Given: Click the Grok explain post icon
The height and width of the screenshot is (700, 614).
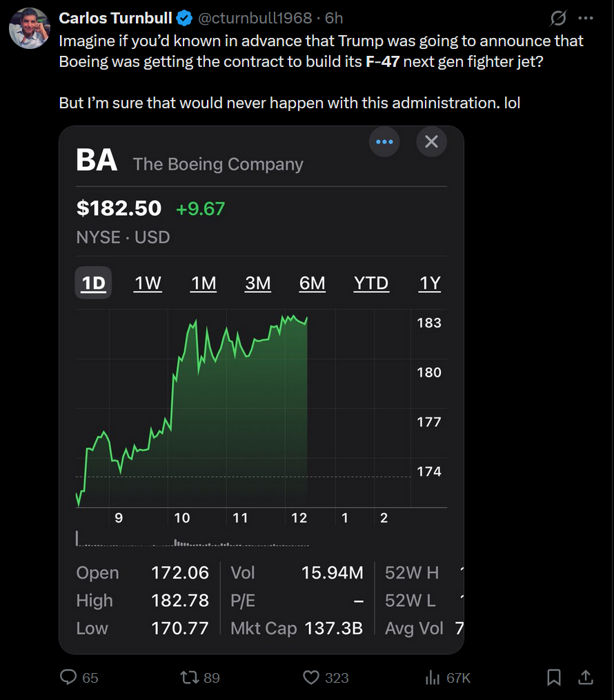Looking at the screenshot, I should pyautogui.click(x=558, y=19).
